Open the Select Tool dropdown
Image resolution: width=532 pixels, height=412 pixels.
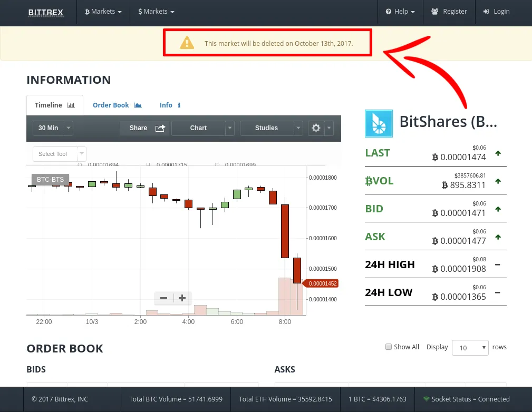(60, 154)
